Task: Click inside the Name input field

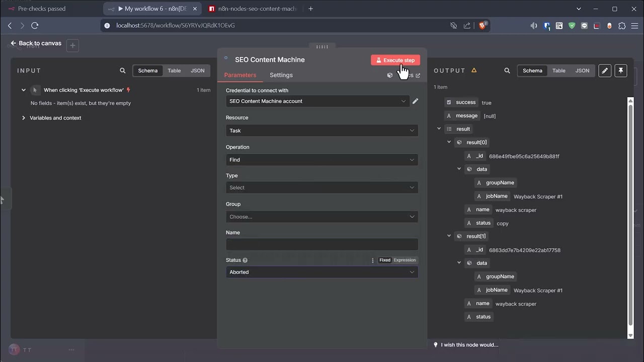Action: pyautogui.click(x=321, y=245)
